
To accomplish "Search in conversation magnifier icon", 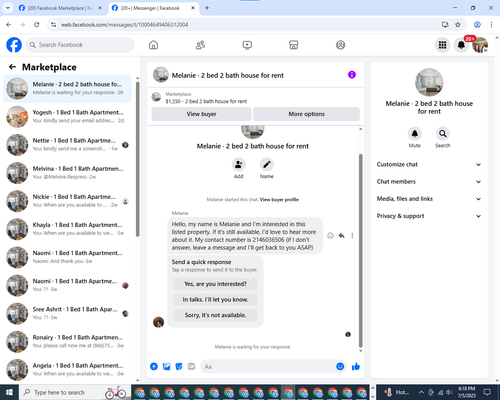I will point(443,134).
